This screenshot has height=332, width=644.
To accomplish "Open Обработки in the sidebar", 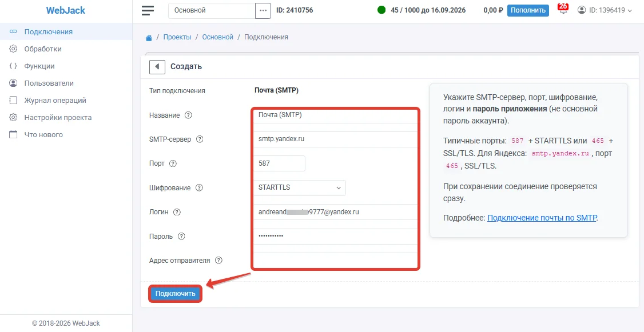I will [66, 49].
